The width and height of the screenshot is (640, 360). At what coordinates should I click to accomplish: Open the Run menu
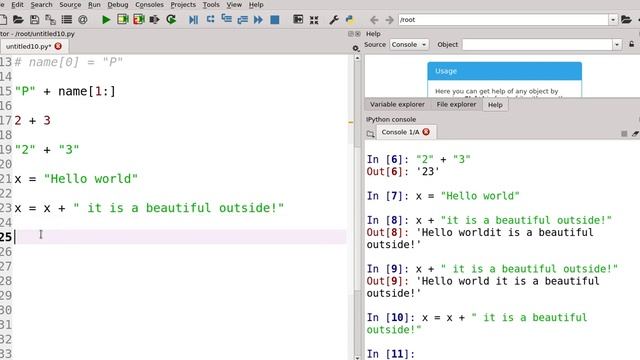pos(94,4)
